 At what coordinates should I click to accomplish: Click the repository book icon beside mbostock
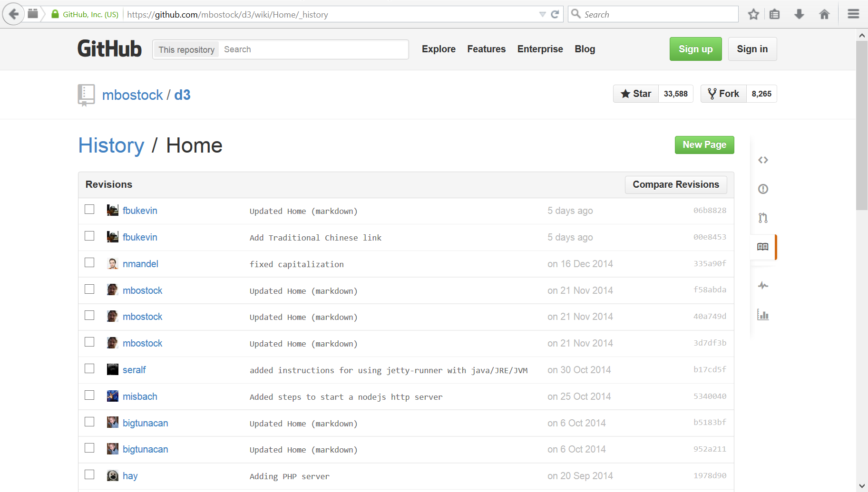(86, 95)
